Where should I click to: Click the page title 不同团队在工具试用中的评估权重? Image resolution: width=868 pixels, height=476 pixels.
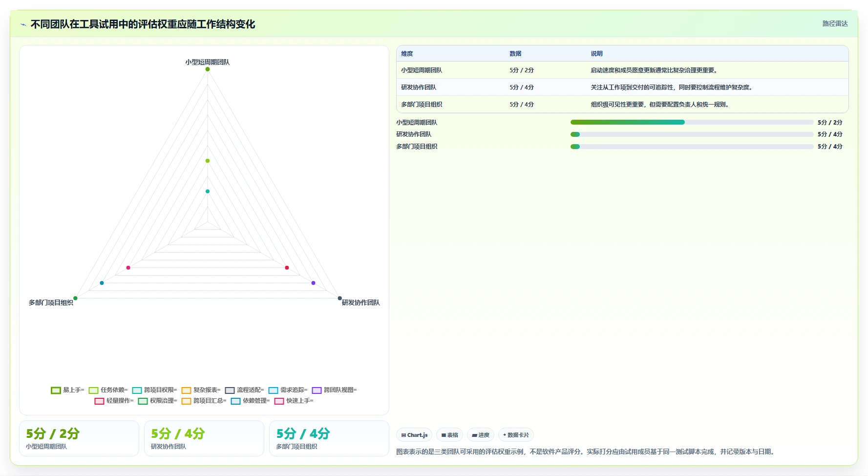tap(143, 24)
